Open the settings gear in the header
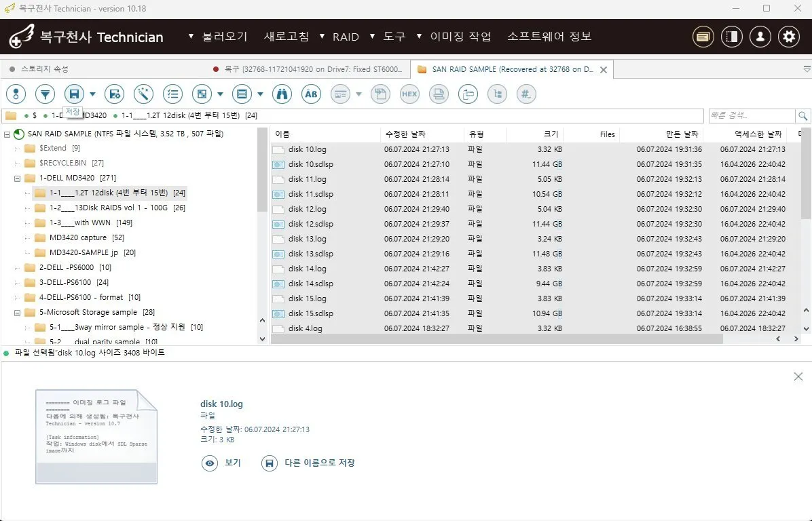Image resolution: width=812 pixels, height=521 pixels. [x=789, y=37]
